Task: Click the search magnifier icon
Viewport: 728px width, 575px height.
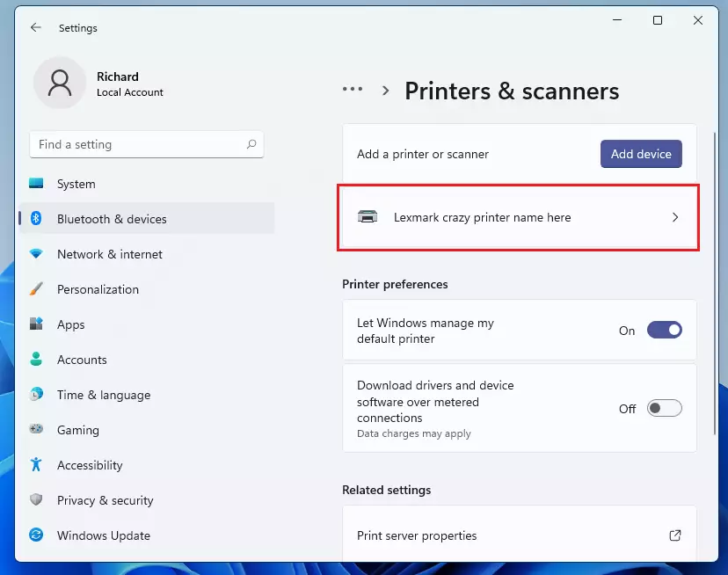Action: click(251, 144)
